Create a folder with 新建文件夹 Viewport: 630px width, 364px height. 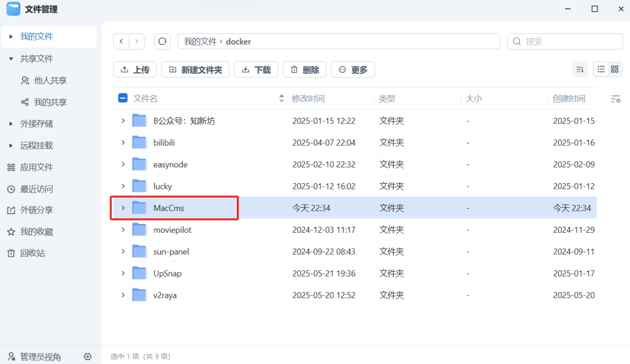click(x=195, y=69)
